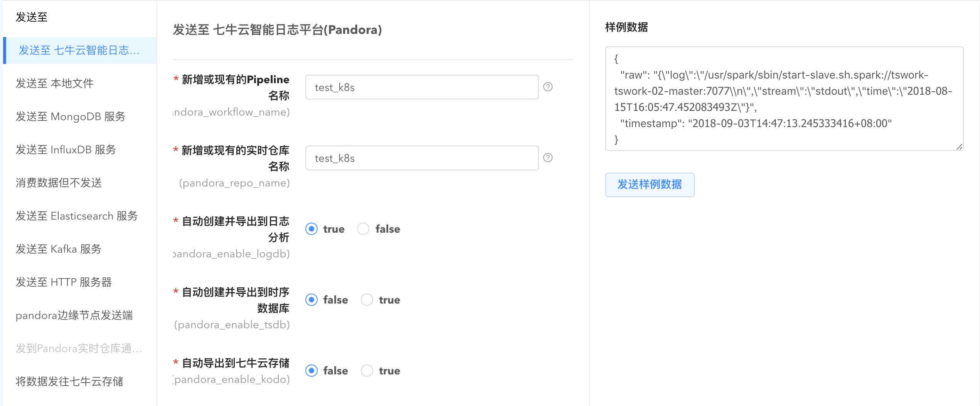The width and height of the screenshot is (980, 406).
Task: Click the 发送至 sidebar header
Action: coord(31,17)
